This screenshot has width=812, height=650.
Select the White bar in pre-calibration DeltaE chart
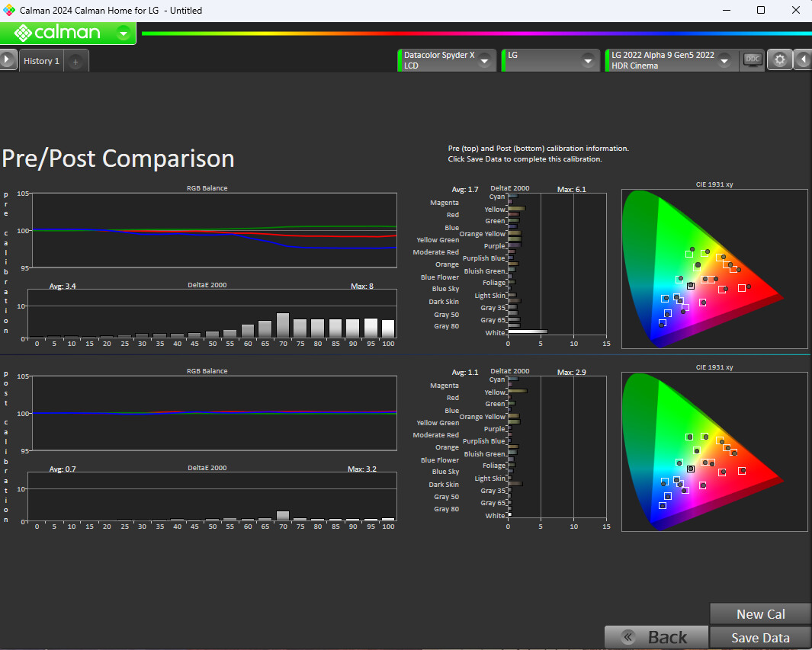click(x=528, y=331)
